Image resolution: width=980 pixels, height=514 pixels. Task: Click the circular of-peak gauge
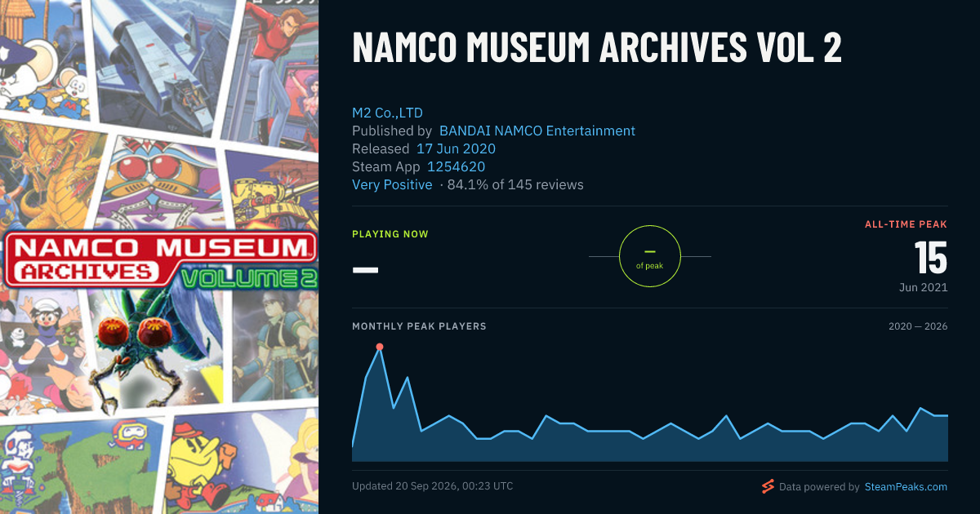pyautogui.click(x=650, y=256)
